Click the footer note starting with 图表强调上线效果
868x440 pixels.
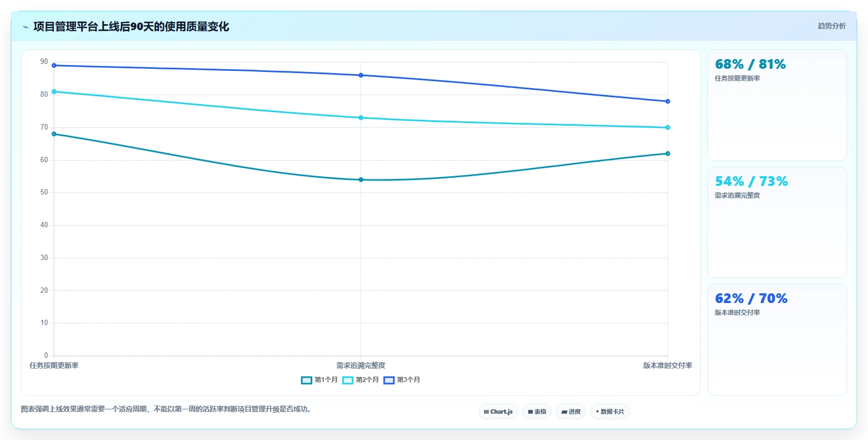point(166,409)
